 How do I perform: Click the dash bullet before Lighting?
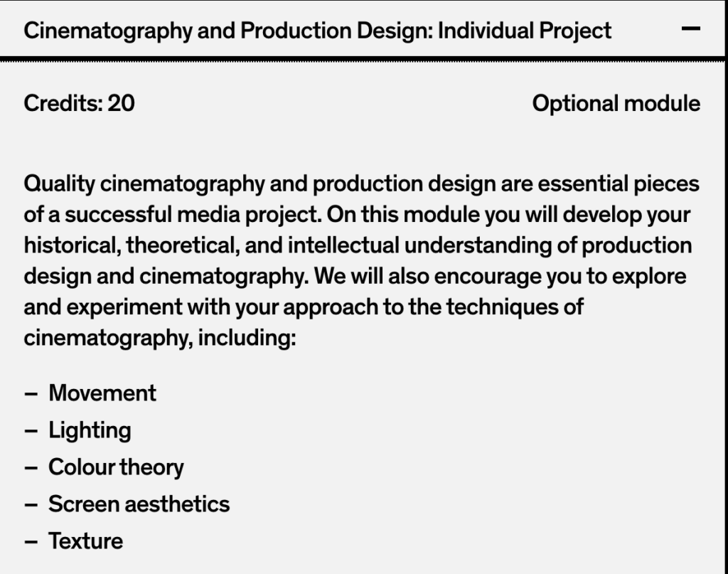tap(31, 432)
